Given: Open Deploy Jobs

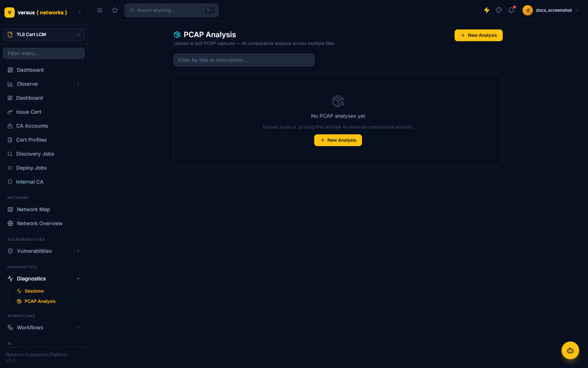Looking at the screenshot, I should click(44, 168).
